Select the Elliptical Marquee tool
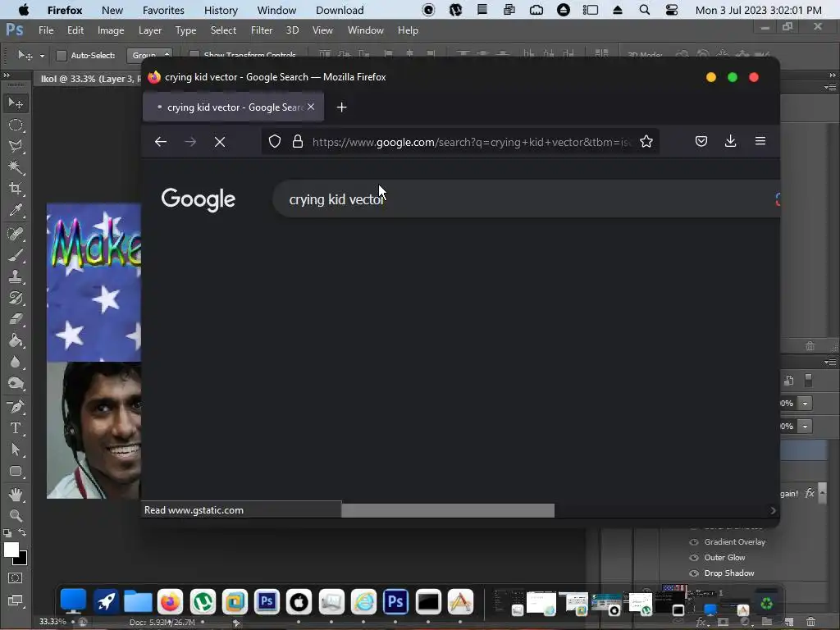Viewport: 840px width, 630px height. click(16, 125)
